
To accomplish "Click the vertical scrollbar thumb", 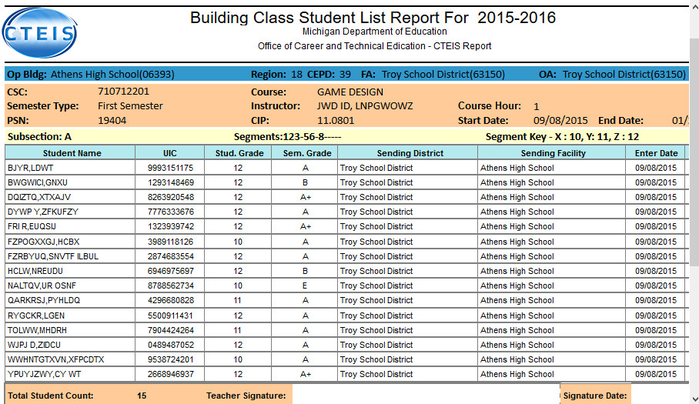I will pos(694,152).
